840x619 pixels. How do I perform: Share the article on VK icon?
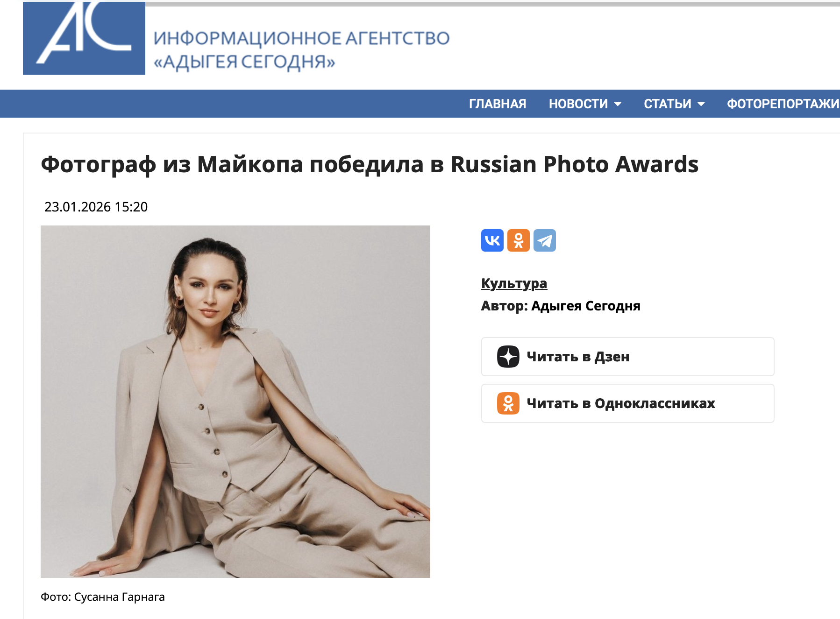pos(492,240)
